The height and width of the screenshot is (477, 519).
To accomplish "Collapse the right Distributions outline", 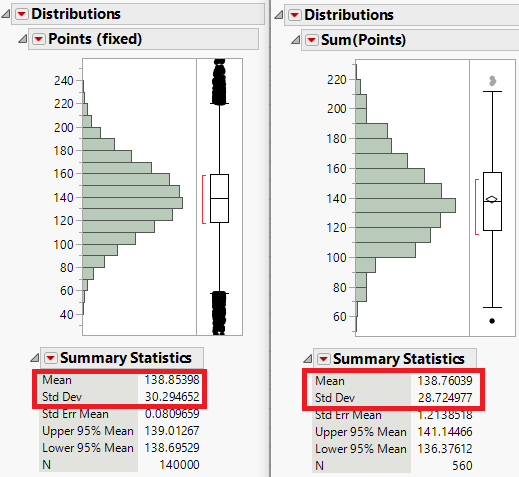I will coord(279,15).
